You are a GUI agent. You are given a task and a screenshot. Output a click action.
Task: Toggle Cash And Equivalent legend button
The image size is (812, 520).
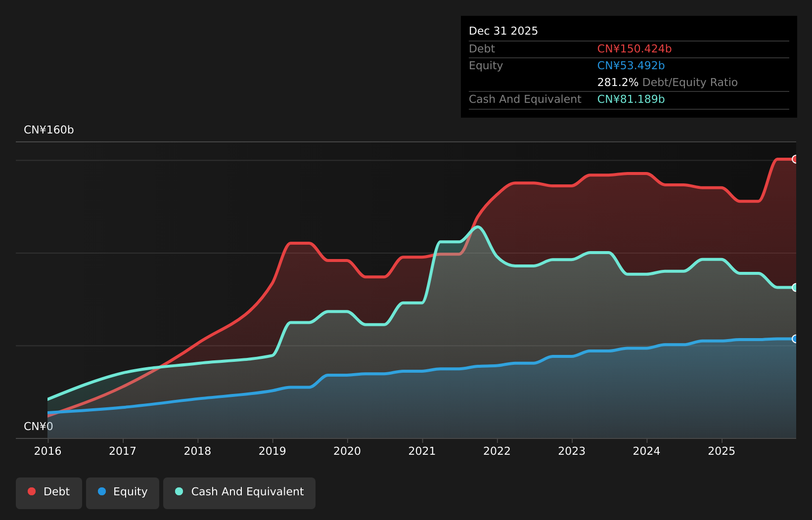[x=239, y=493]
